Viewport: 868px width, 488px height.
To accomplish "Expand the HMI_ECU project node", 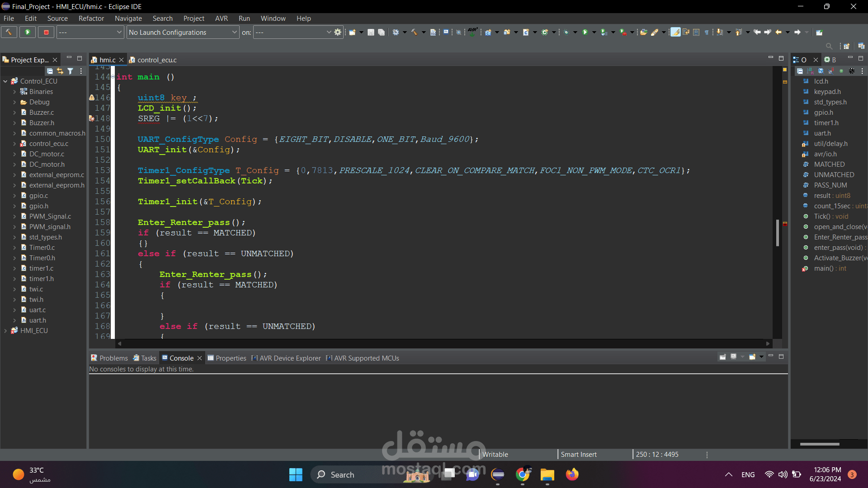I will point(5,331).
